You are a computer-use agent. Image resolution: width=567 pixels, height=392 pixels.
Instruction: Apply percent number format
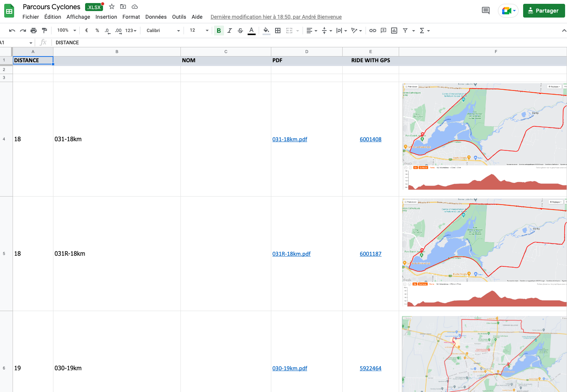[97, 31]
